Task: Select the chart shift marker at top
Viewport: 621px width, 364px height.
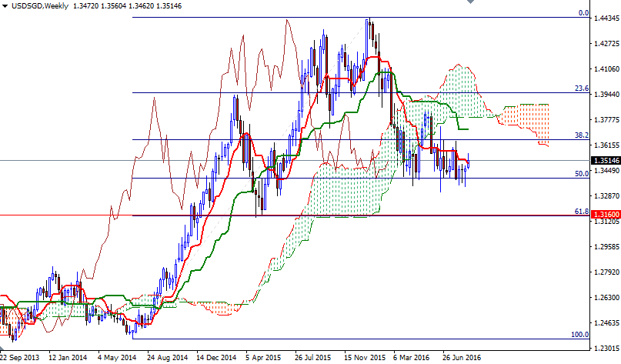Action: [x=470, y=2]
